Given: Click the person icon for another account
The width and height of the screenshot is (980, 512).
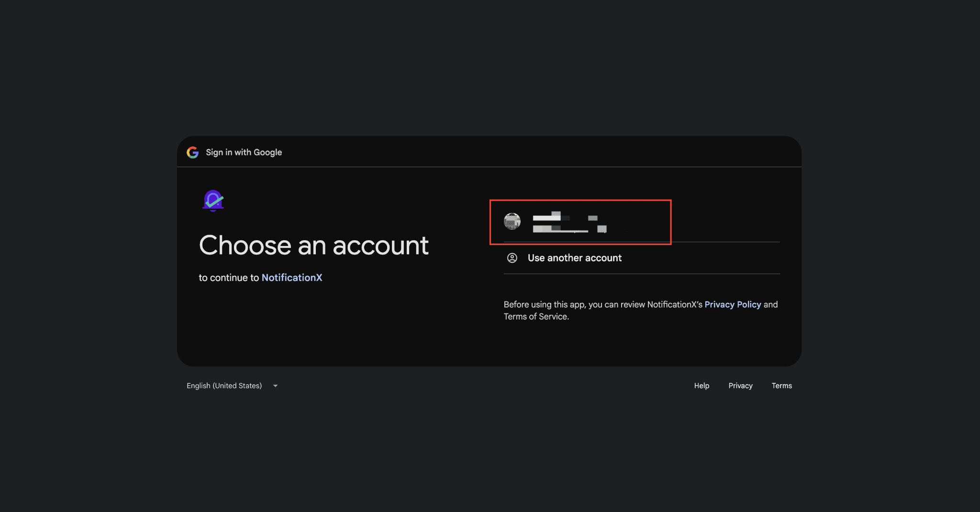Looking at the screenshot, I should (x=512, y=258).
